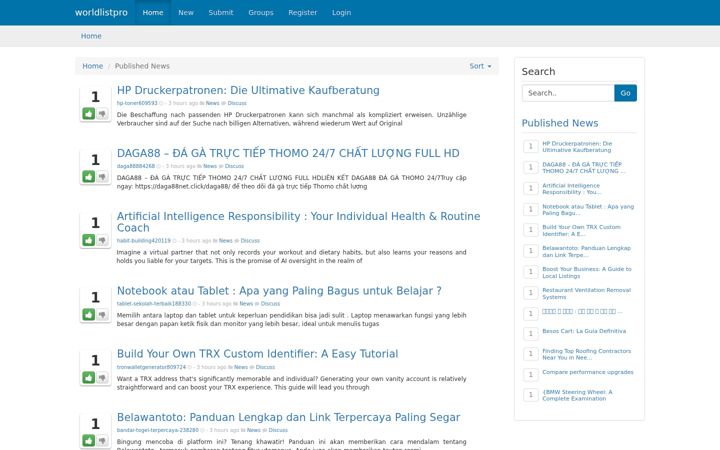Open author tablet-sekolah-terbaik188330 profile

[x=154, y=304]
